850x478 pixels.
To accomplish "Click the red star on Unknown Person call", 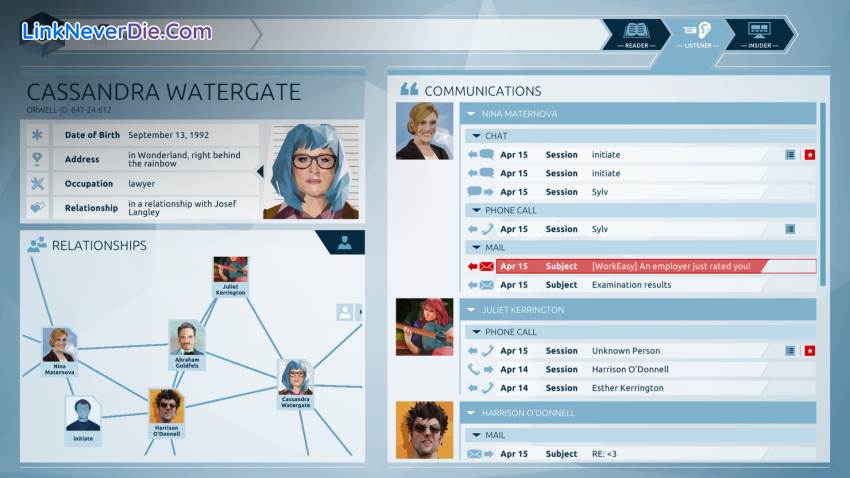I will point(809,351).
